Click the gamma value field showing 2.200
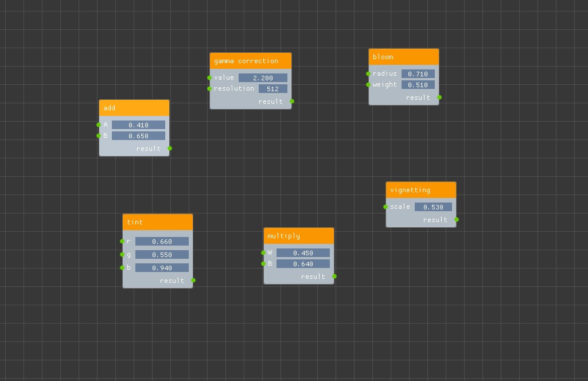 click(x=263, y=78)
